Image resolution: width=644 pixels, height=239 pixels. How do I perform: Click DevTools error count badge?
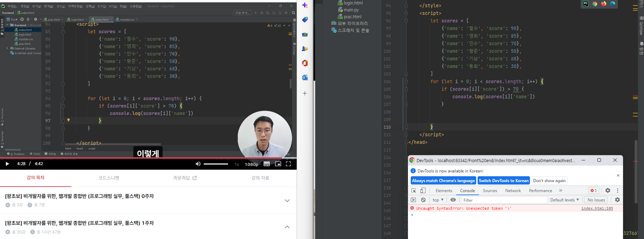(x=593, y=190)
